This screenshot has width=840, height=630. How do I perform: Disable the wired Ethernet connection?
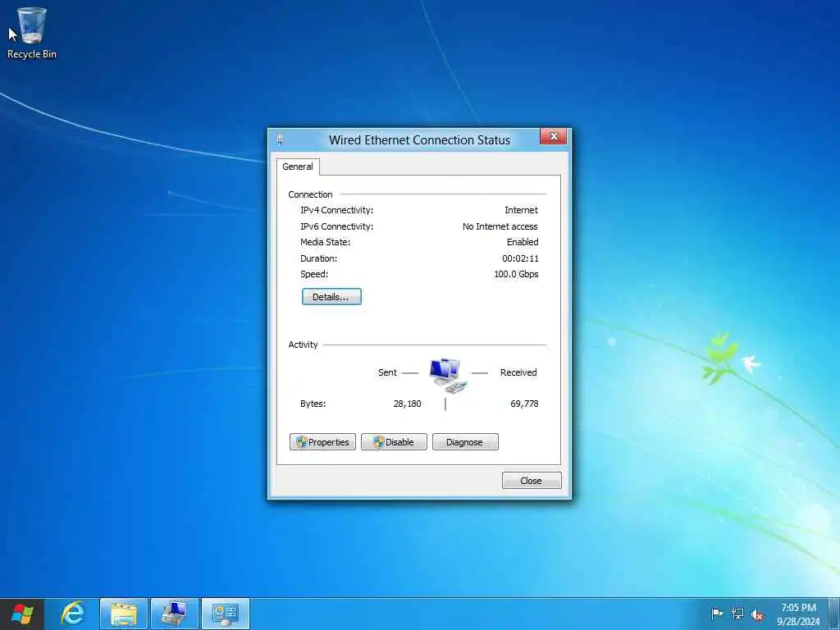coord(394,442)
